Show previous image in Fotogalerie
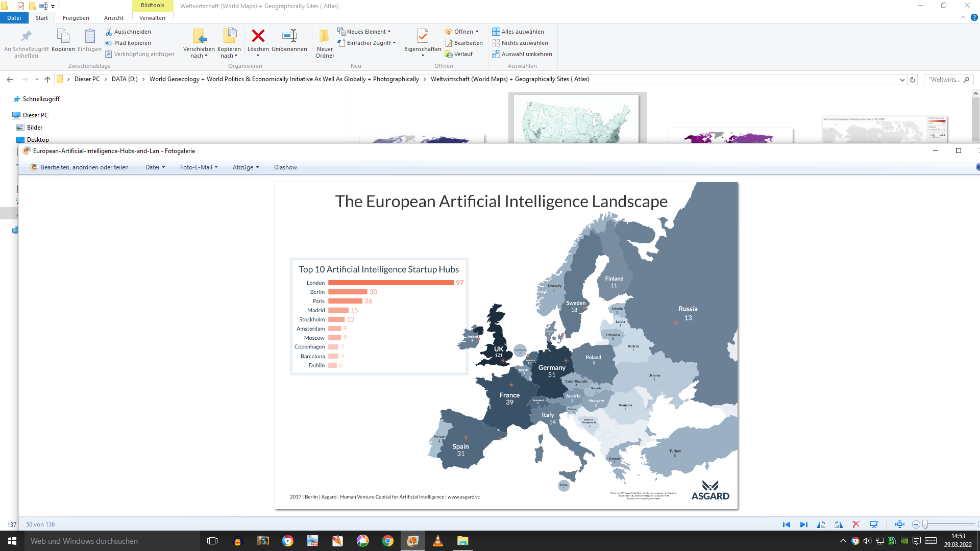 (x=787, y=524)
